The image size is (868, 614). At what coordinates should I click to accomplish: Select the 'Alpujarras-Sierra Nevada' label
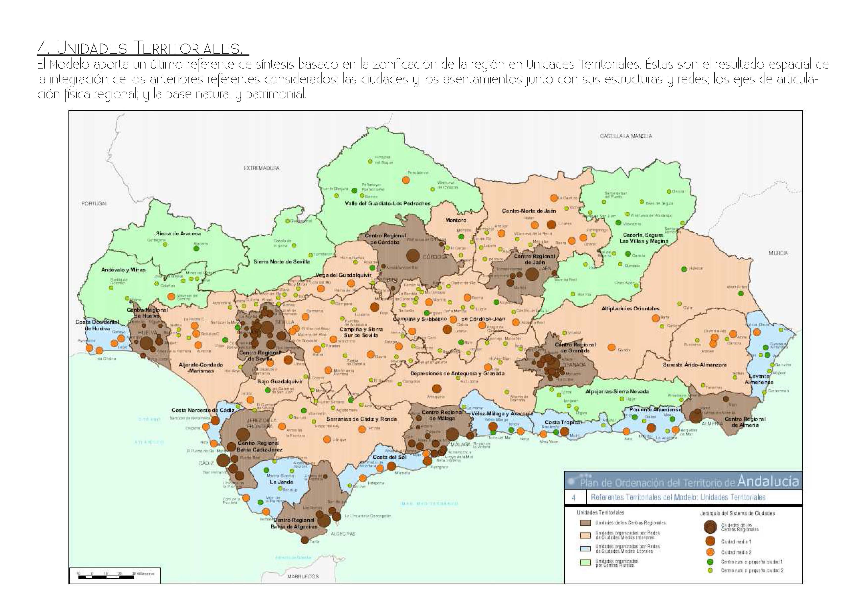click(x=617, y=391)
